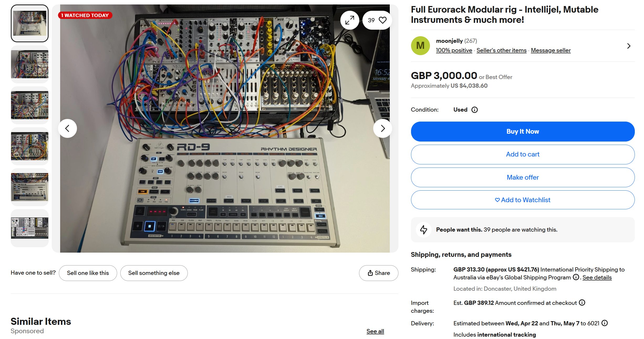The height and width of the screenshot is (339, 644).
Task: Share this listing
Action: [378, 273]
